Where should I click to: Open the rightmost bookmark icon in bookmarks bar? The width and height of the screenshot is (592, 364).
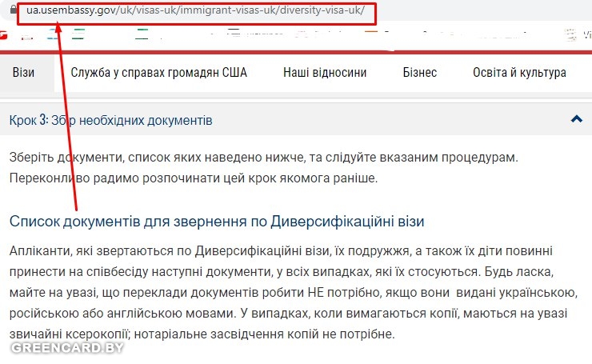571,34
